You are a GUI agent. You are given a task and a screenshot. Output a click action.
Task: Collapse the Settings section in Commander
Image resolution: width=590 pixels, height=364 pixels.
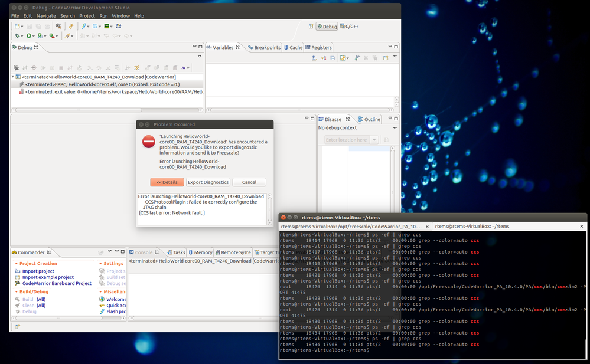click(x=100, y=264)
